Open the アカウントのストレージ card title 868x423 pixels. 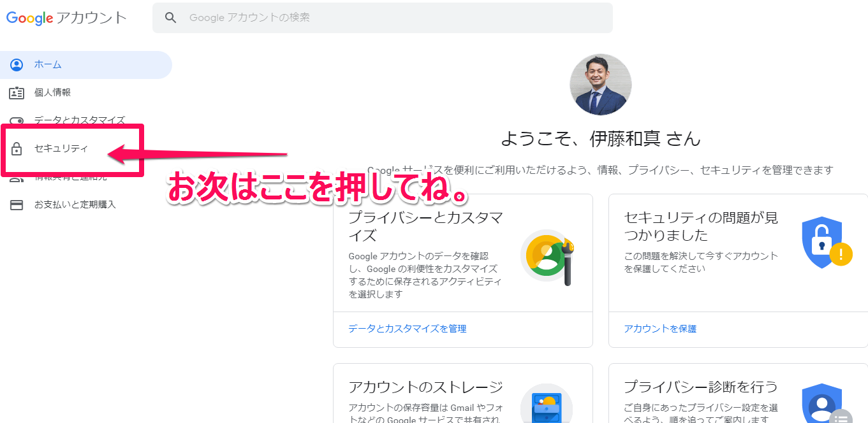[x=425, y=387]
